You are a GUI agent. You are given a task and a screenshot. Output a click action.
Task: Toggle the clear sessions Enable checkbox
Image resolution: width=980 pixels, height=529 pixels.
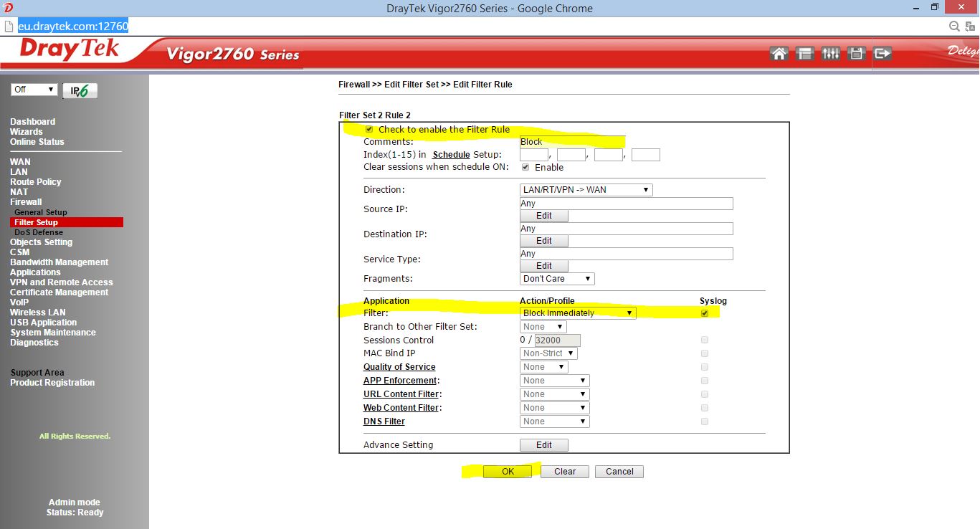point(525,167)
